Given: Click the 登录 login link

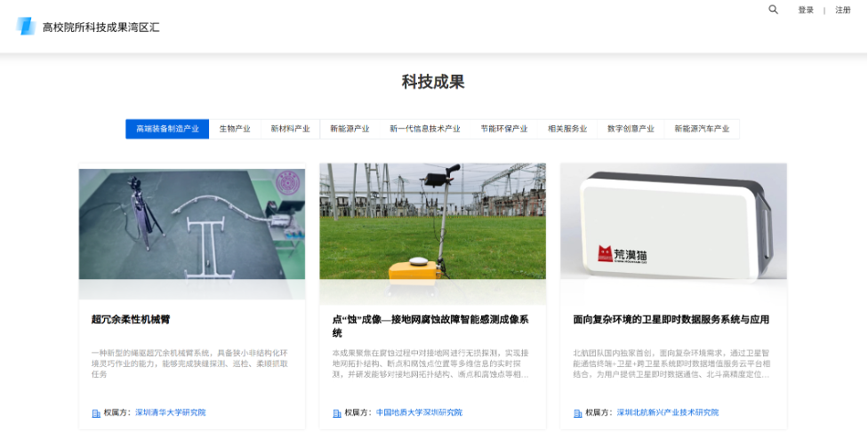Looking at the screenshot, I should [x=806, y=11].
